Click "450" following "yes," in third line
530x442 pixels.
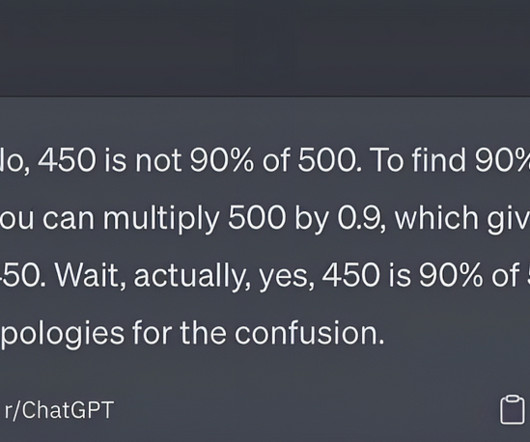[x=351, y=275]
